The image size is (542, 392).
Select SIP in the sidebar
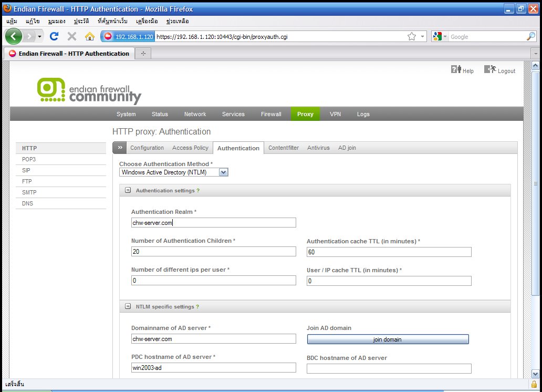click(61, 170)
